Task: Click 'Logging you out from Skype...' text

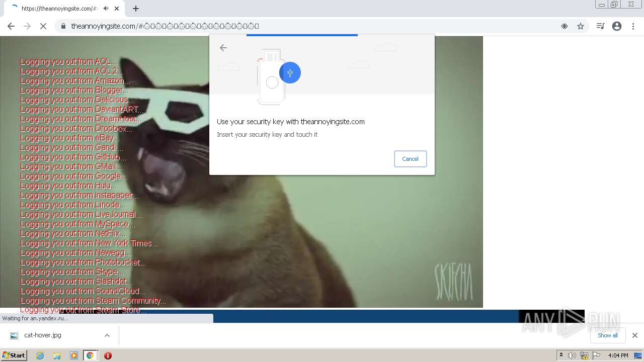Action: tap(72, 272)
